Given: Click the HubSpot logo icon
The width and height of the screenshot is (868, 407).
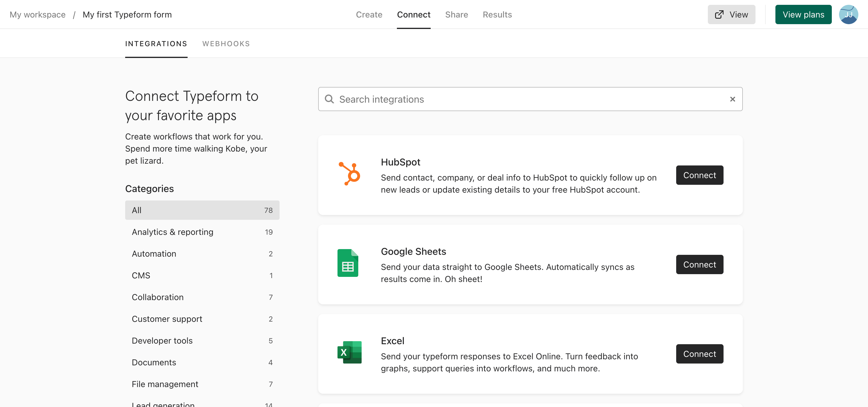Looking at the screenshot, I should (x=350, y=174).
